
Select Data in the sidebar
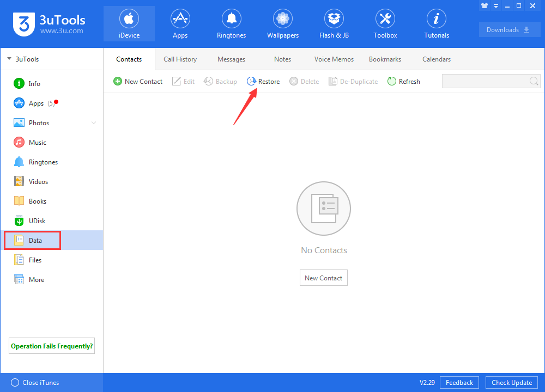[52, 240]
